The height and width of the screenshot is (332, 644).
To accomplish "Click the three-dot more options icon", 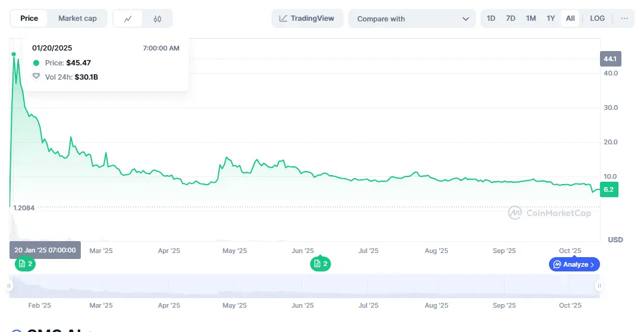I will (x=624, y=18).
